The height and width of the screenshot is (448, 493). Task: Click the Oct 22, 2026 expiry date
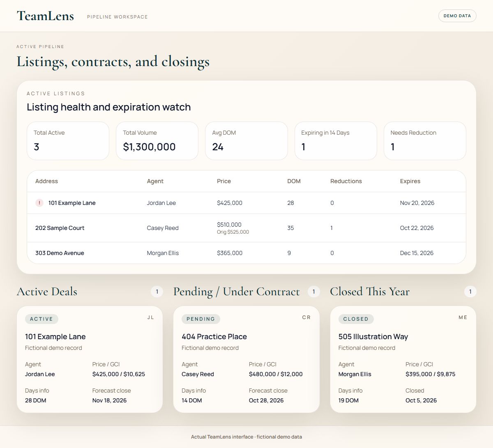(417, 228)
